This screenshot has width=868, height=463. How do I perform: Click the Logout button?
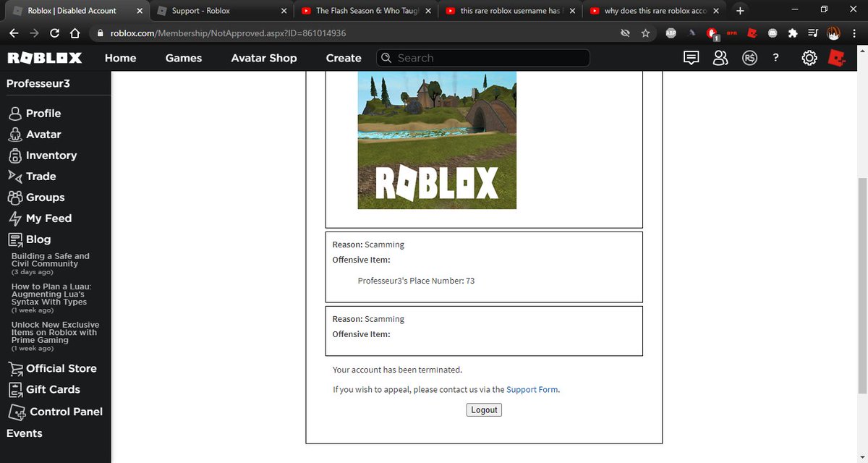[484, 409]
